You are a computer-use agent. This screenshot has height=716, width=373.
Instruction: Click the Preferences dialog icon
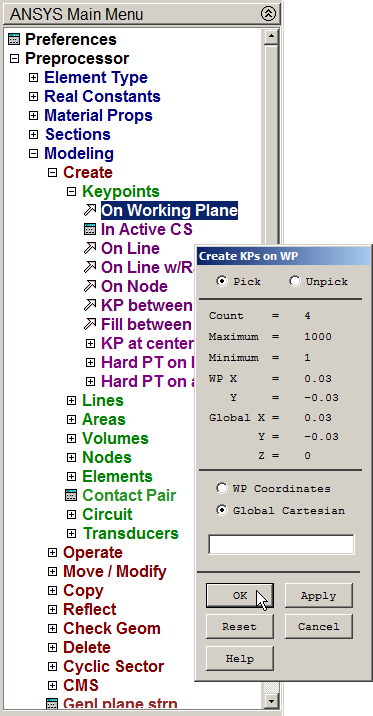pyautogui.click(x=14, y=39)
